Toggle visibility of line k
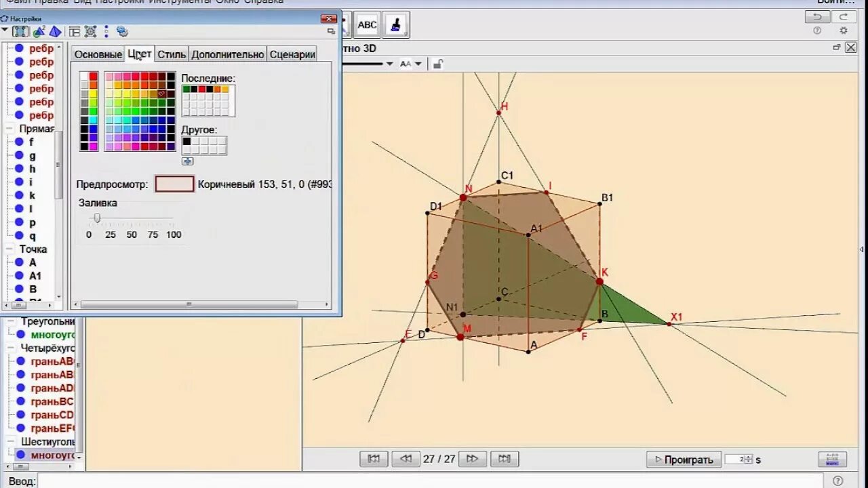868x488 pixels. point(19,195)
